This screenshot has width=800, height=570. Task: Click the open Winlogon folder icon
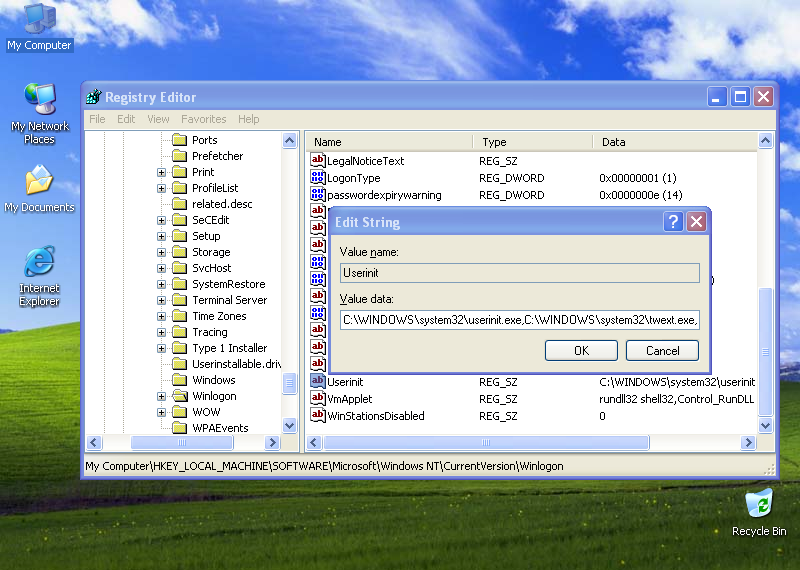pyautogui.click(x=180, y=395)
